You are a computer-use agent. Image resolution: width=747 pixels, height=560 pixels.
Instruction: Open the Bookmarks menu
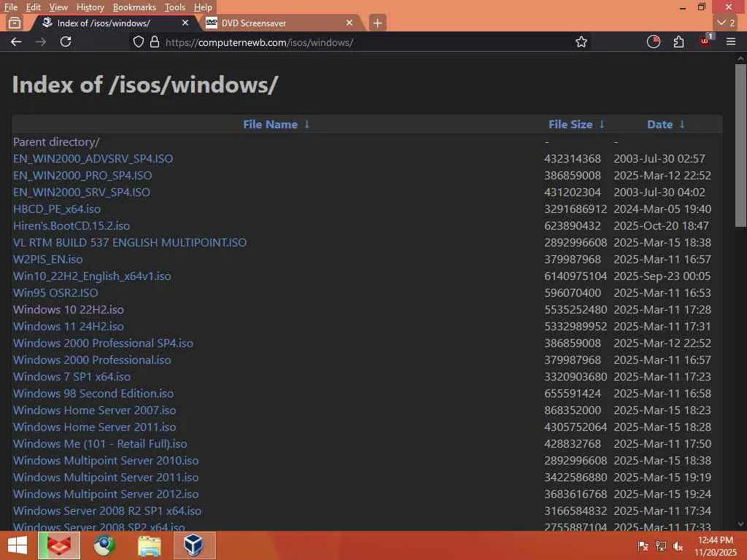click(x=134, y=7)
